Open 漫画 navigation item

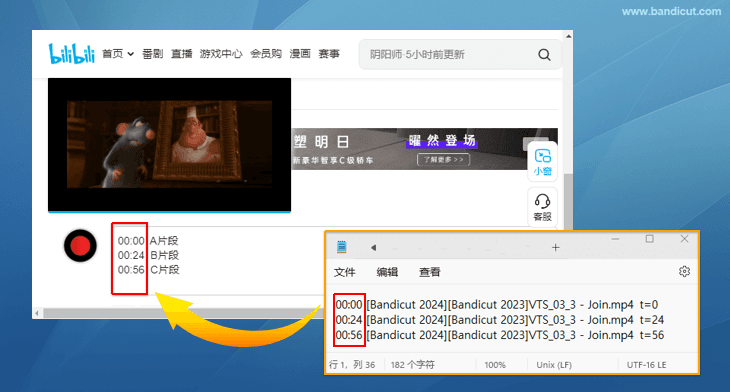[x=300, y=54]
